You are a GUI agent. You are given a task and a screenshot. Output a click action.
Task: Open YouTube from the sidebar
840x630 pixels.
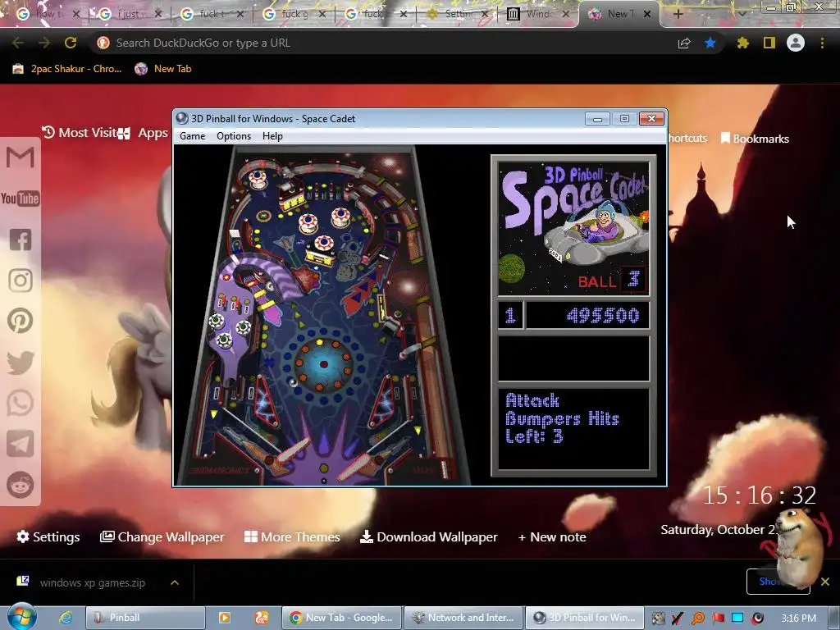(21, 199)
